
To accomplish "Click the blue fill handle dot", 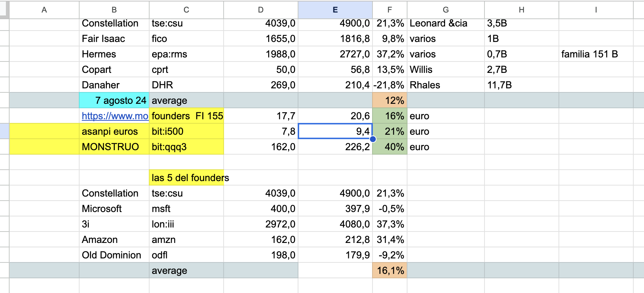I will tap(372, 139).
